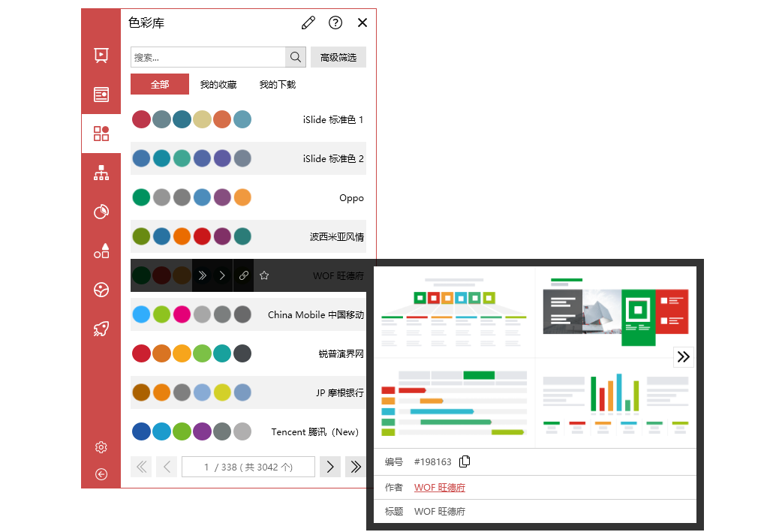Go to next page arrow
The height and width of the screenshot is (532, 776).
click(x=330, y=467)
